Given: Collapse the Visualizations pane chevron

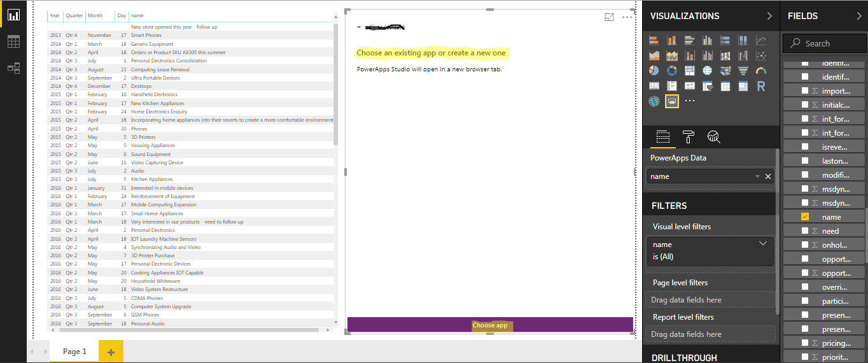Looking at the screenshot, I should point(769,16).
